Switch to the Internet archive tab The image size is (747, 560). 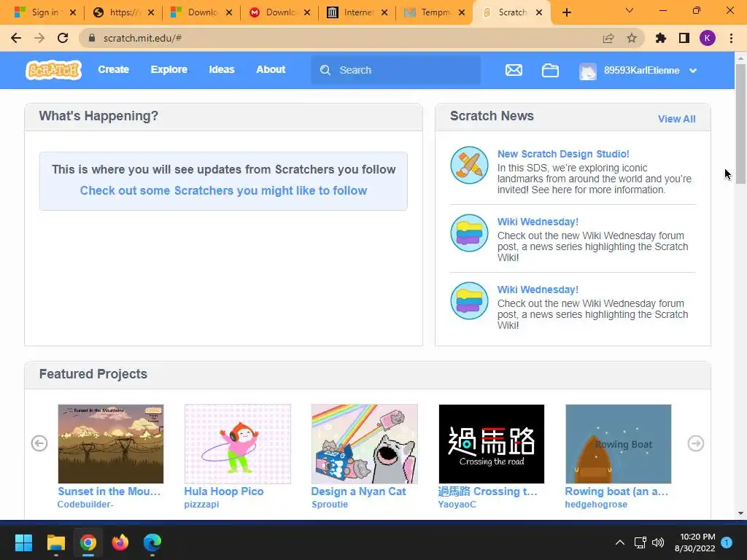357,12
